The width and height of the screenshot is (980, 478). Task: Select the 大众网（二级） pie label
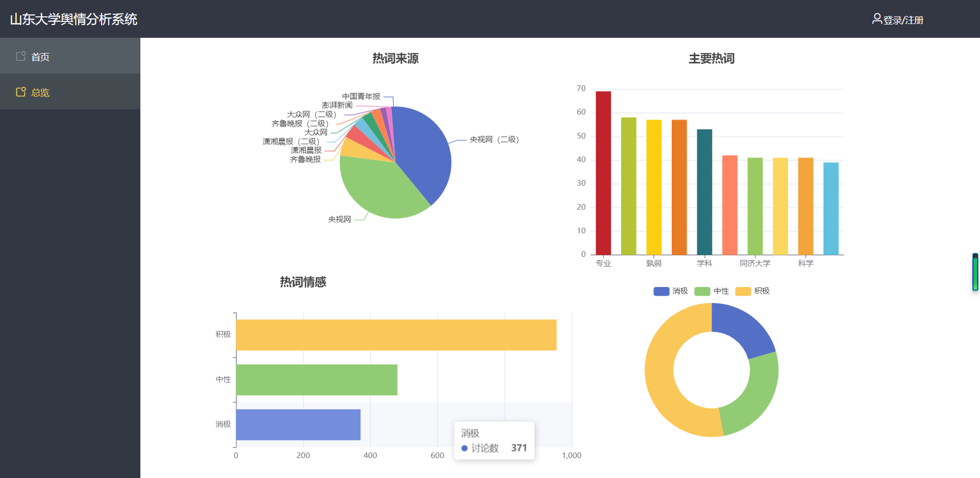pyautogui.click(x=311, y=114)
